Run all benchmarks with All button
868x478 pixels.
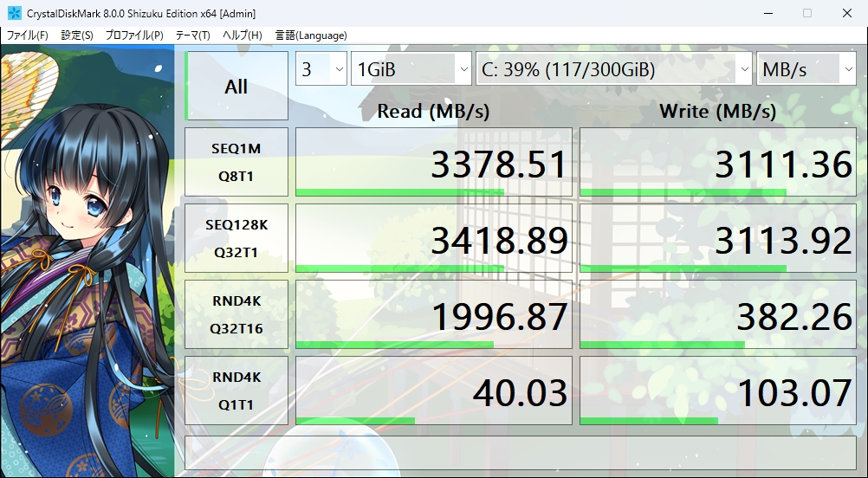pyautogui.click(x=236, y=86)
